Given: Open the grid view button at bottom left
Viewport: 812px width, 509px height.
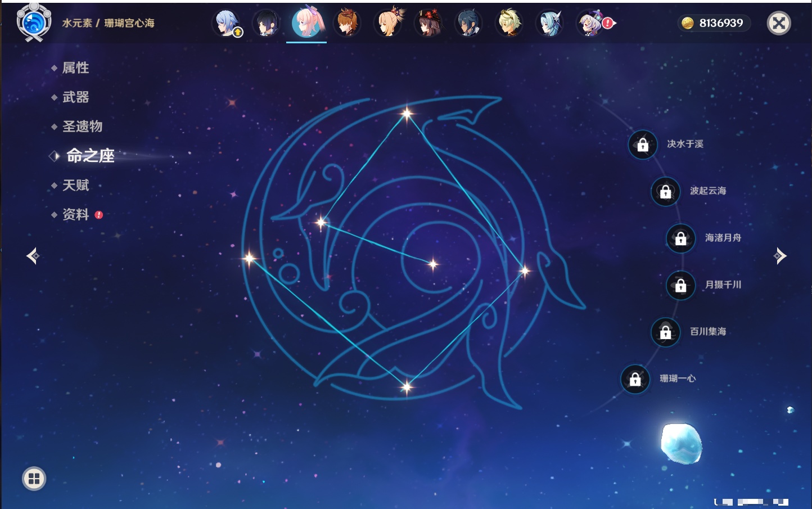Looking at the screenshot, I should point(34,479).
